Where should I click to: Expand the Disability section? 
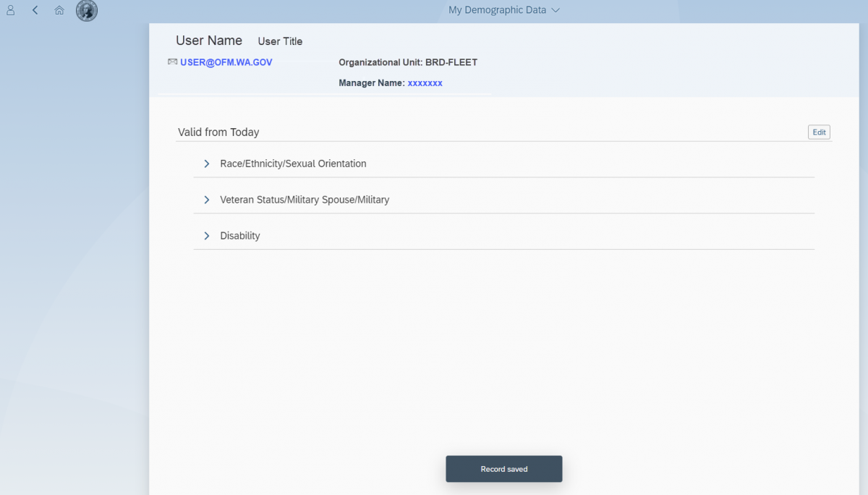point(239,235)
